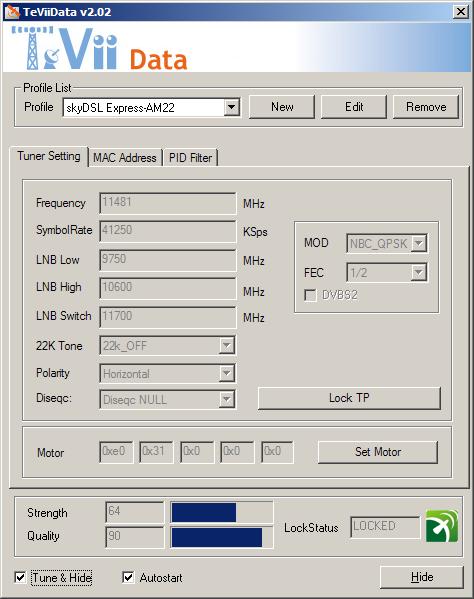Screen dimensions: 474x599
Task: Click the TeVii Data logo banner
Action: pyautogui.click(x=99, y=49)
